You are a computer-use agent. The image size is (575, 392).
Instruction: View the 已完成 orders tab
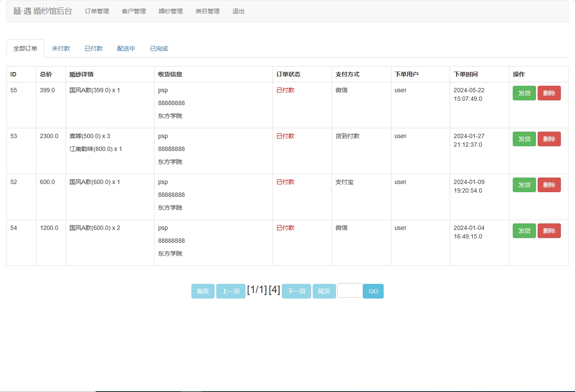[159, 49]
